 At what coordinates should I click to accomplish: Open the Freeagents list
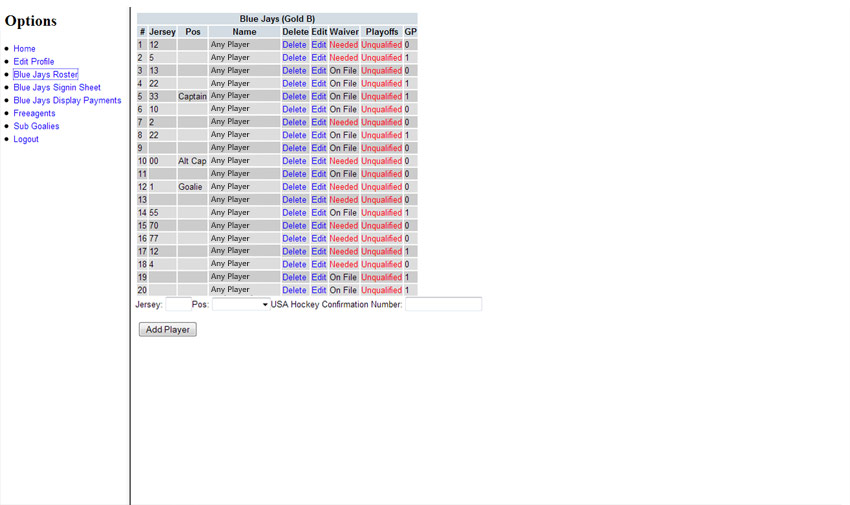(34, 113)
